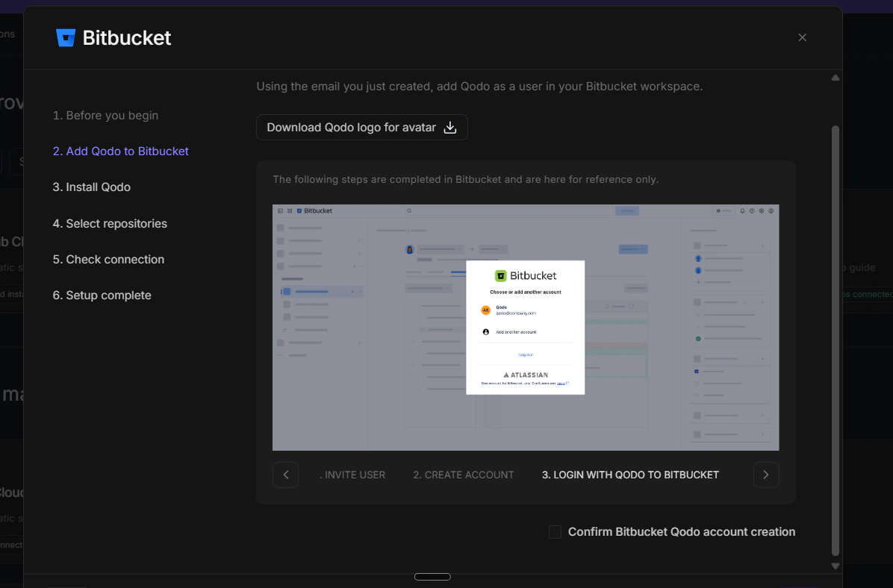Switch to 2. Create Account slide
Screen dimensions: 893x588
464,475
